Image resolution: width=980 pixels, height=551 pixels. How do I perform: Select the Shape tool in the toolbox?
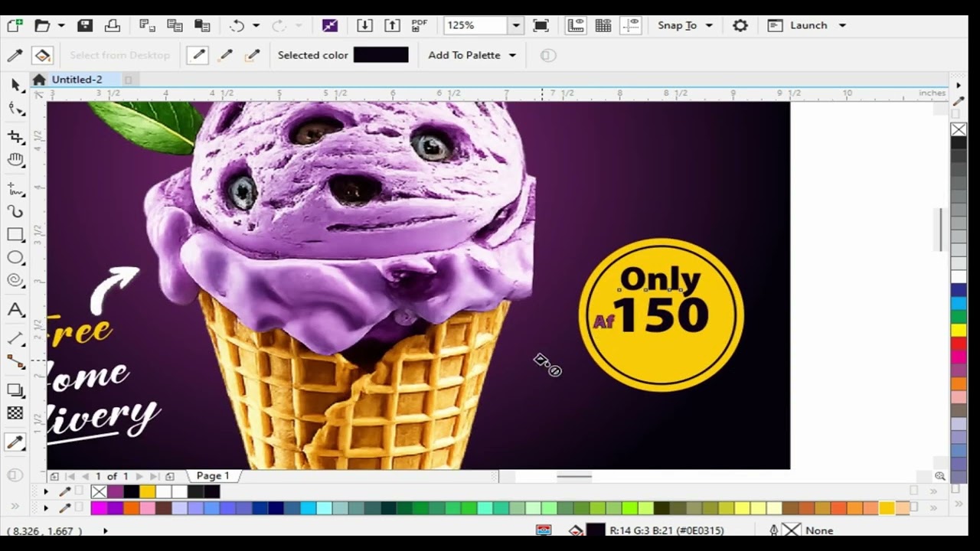pos(15,109)
